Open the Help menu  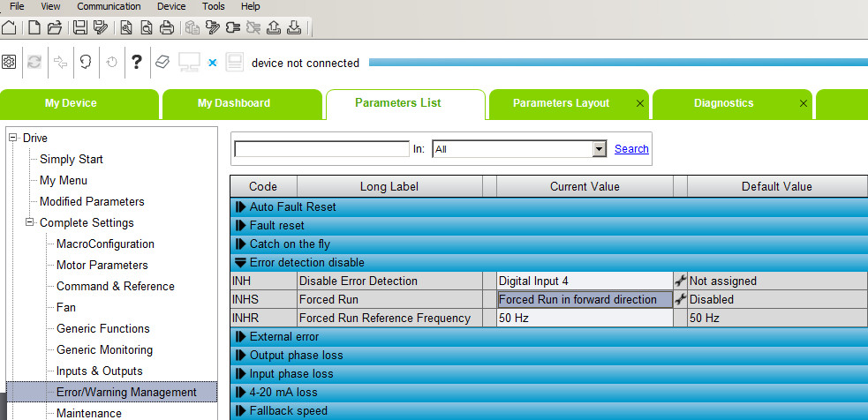pyautogui.click(x=250, y=7)
